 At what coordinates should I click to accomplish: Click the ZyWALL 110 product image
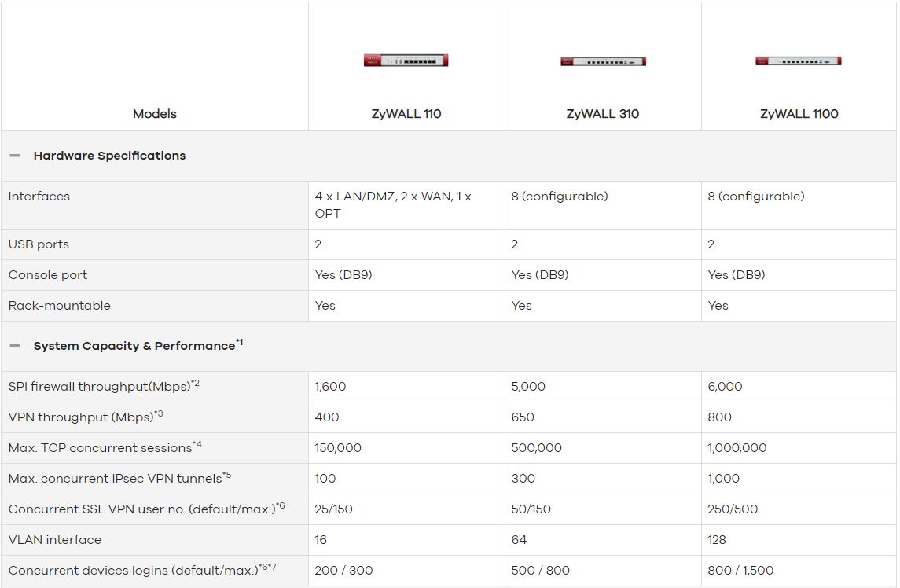(x=406, y=61)
